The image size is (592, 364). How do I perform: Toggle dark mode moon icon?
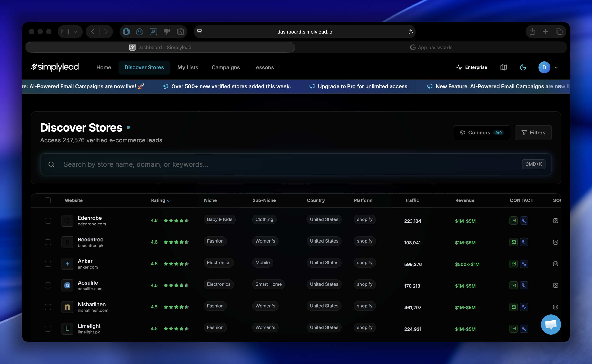click(x=523, y=67)
